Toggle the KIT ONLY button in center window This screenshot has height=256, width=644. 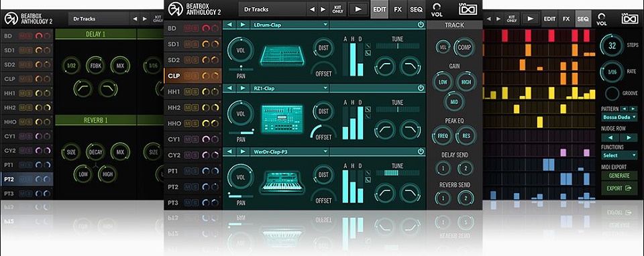pos(337,9)
